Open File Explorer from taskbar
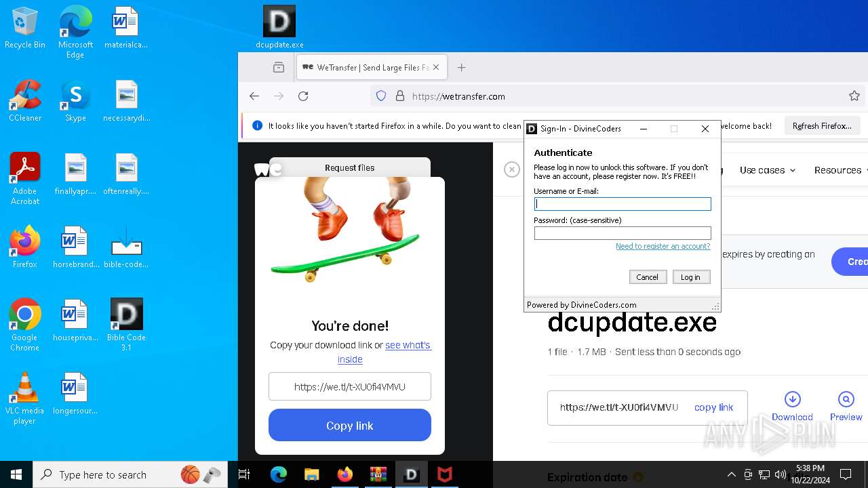 pos(312,474)
